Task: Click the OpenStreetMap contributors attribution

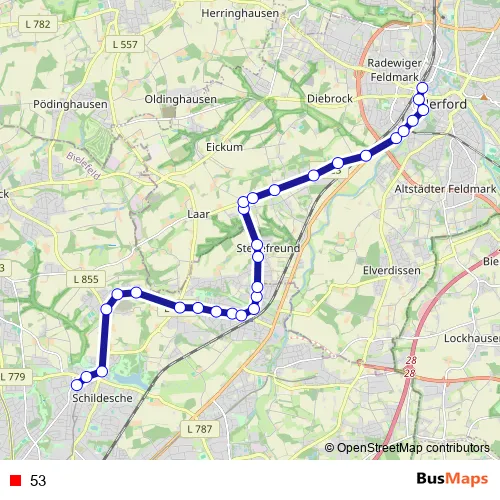Action: (x=407, y=447)
